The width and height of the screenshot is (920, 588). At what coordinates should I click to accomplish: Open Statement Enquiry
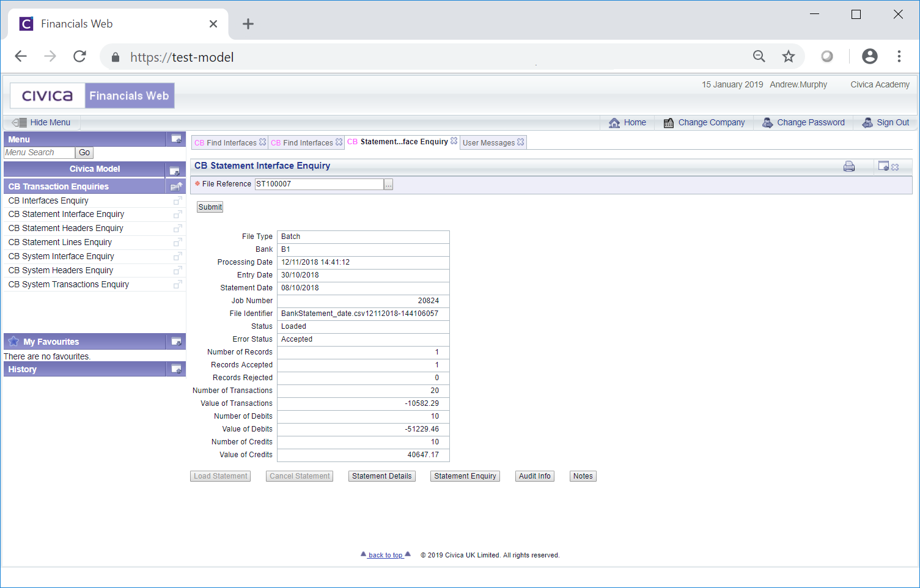point(465,476)
